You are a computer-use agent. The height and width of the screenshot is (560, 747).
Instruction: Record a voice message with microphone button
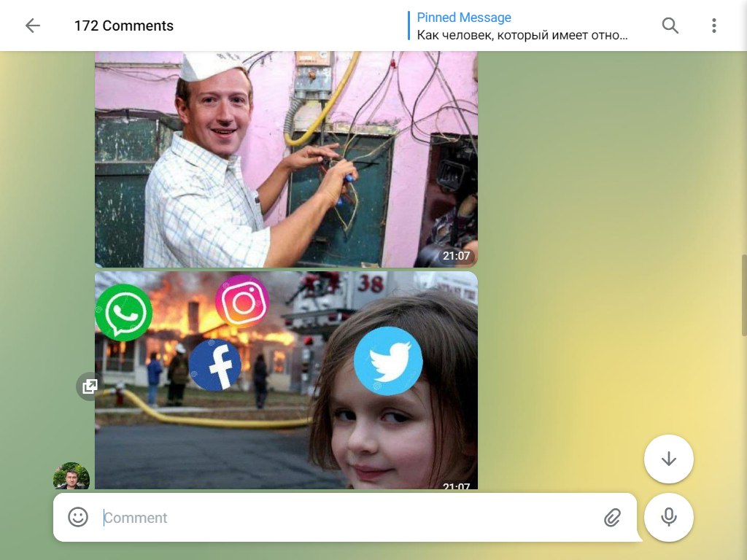point(668,517)
